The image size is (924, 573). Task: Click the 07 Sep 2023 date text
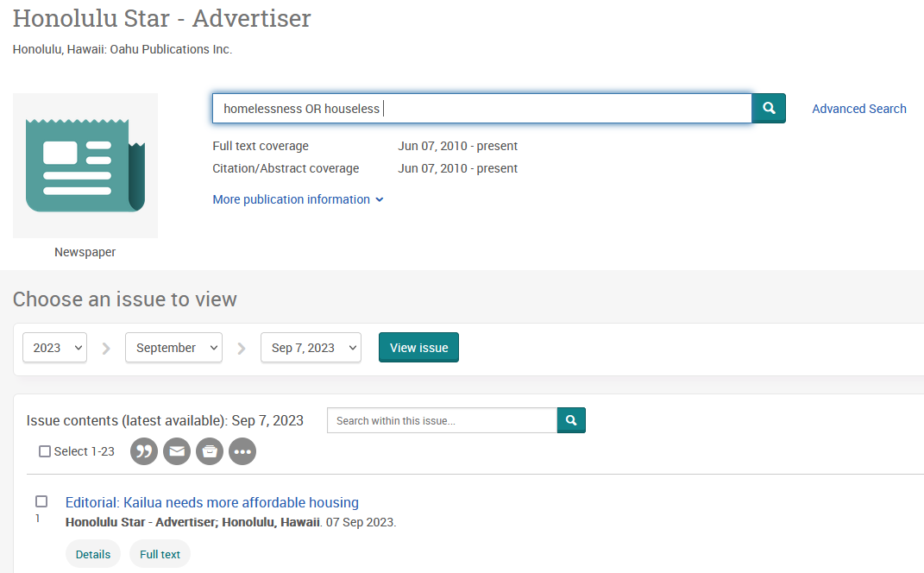pyautogui.click(x=361, y=522)
